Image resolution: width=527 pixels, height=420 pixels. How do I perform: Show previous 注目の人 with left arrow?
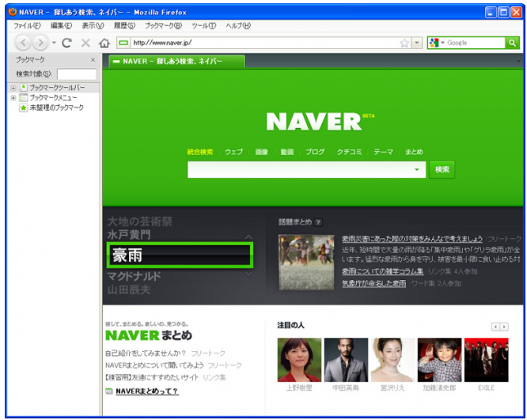[x=495, y=327]
